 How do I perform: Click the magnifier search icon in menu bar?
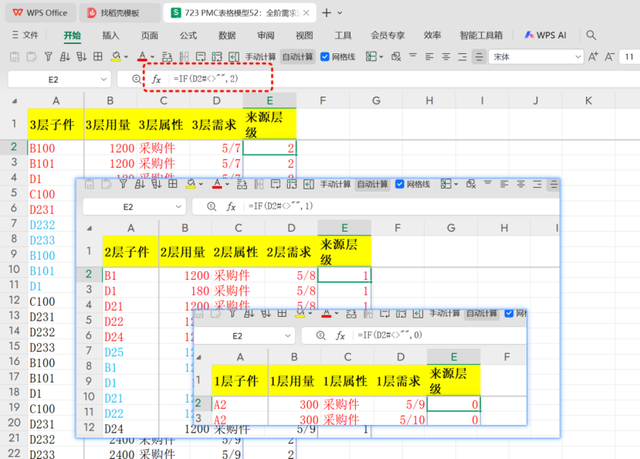click(x=591, y=35)
